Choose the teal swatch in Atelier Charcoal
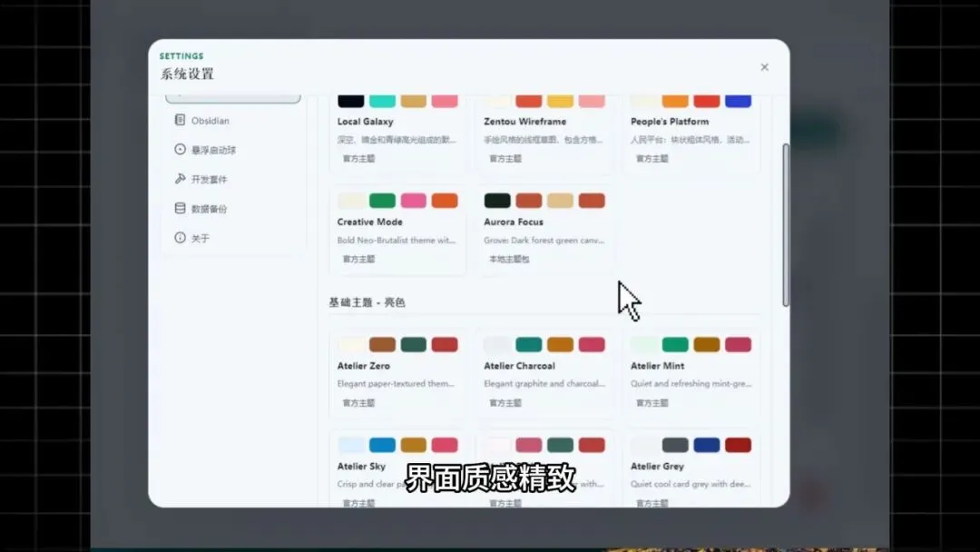The image size is (980, 552). point(529,344)
